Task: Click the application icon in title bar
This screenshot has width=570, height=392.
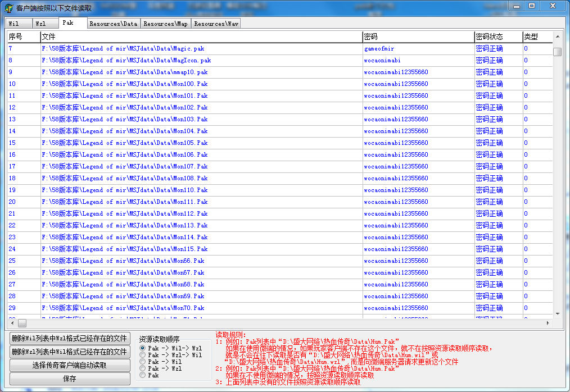Action: point(9,8)
